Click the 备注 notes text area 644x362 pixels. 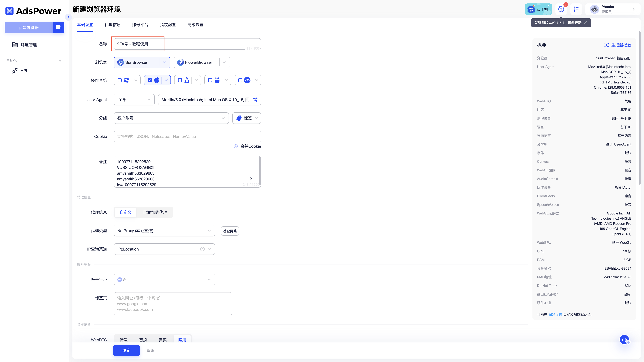tap(187, 172)
